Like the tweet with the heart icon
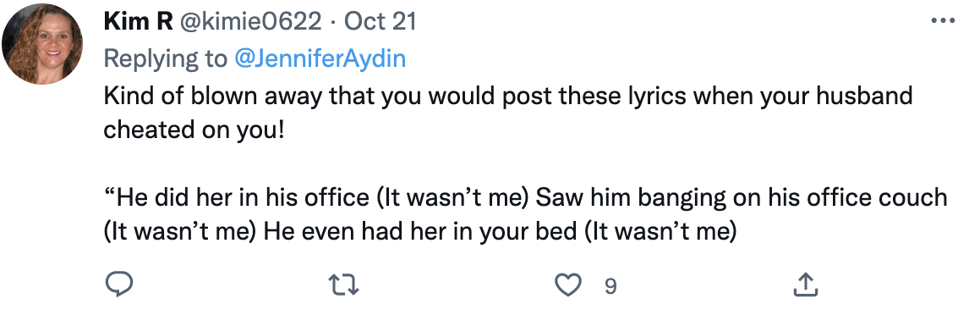This screenshot has width=980, height=315. point(568,285)
